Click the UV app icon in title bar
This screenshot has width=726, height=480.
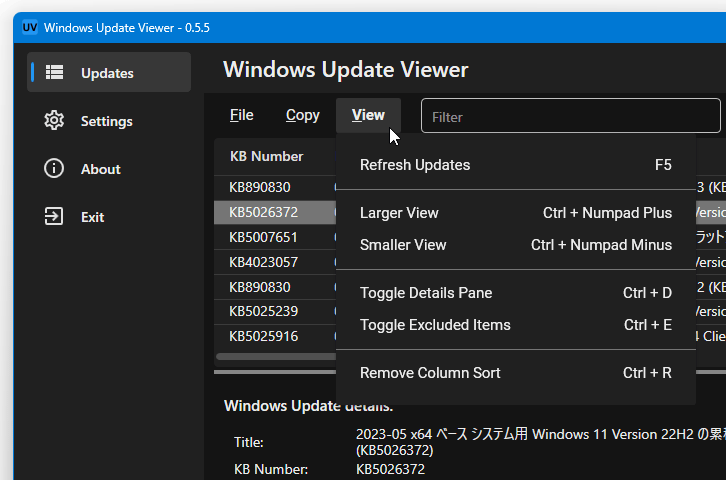coord(30,27)
